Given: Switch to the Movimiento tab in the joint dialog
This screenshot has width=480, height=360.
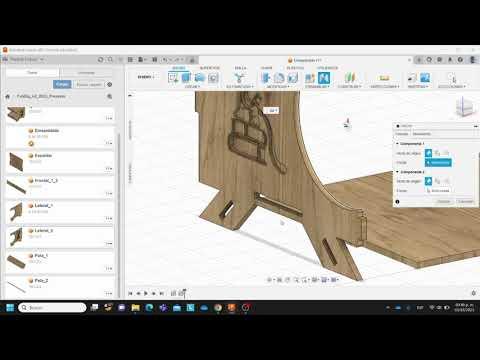Looking at the screenshot, I should [x=422, y=134].
